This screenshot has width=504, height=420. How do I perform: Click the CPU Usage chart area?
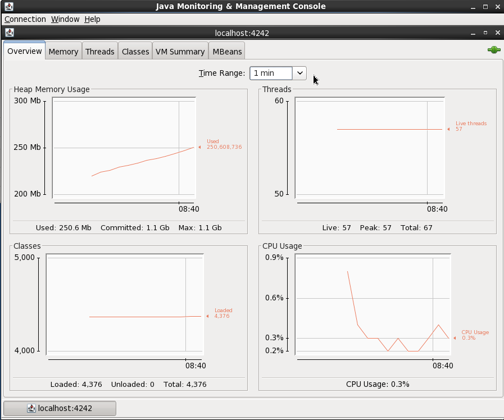pos(372,305)
